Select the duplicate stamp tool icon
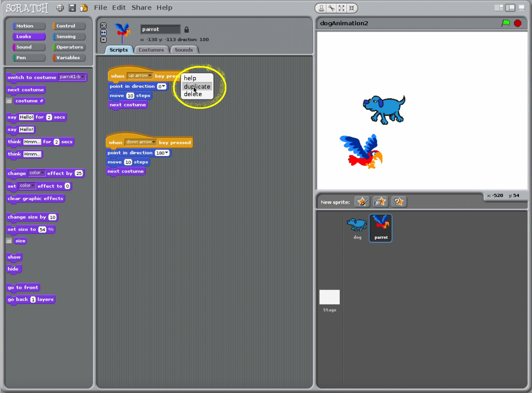 [321, 8]
